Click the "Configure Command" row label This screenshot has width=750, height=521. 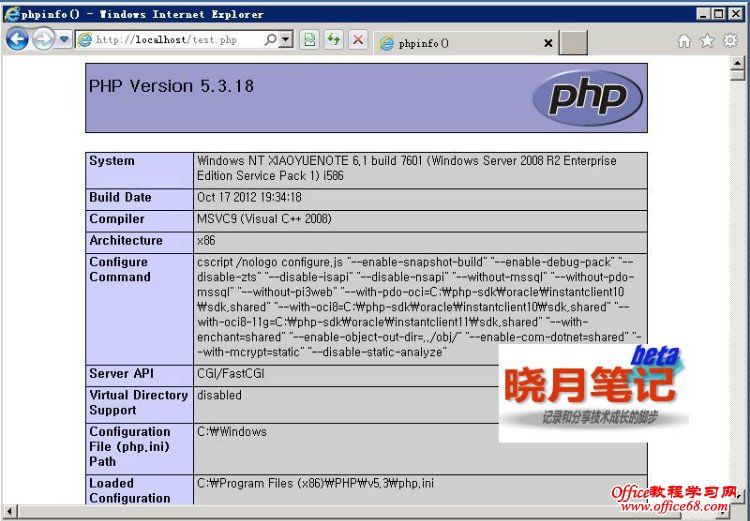pyautogui.click(x=120, y=269)
